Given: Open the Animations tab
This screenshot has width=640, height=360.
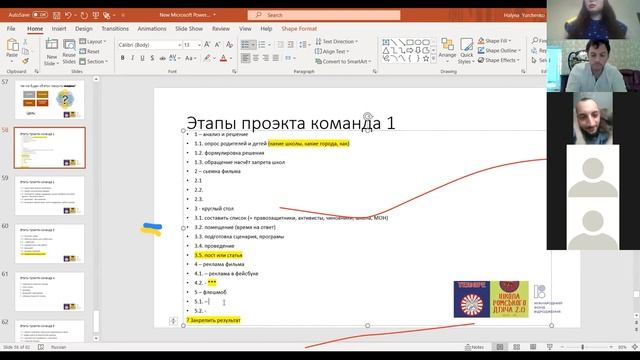Looking at the screenshot, I should pos(152,29).
